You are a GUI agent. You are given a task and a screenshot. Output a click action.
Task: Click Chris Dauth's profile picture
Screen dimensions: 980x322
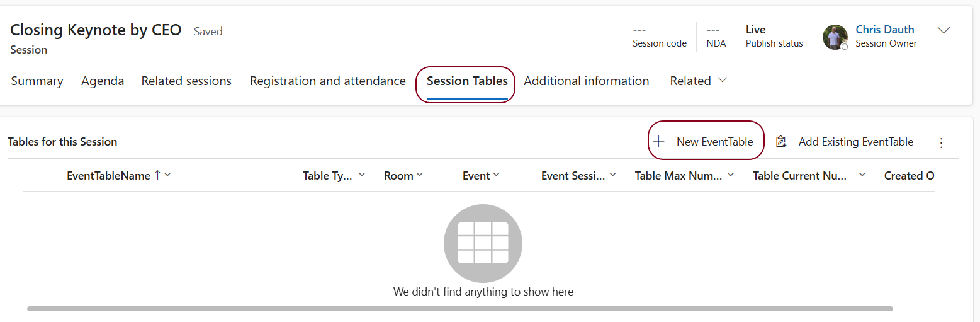835,37
